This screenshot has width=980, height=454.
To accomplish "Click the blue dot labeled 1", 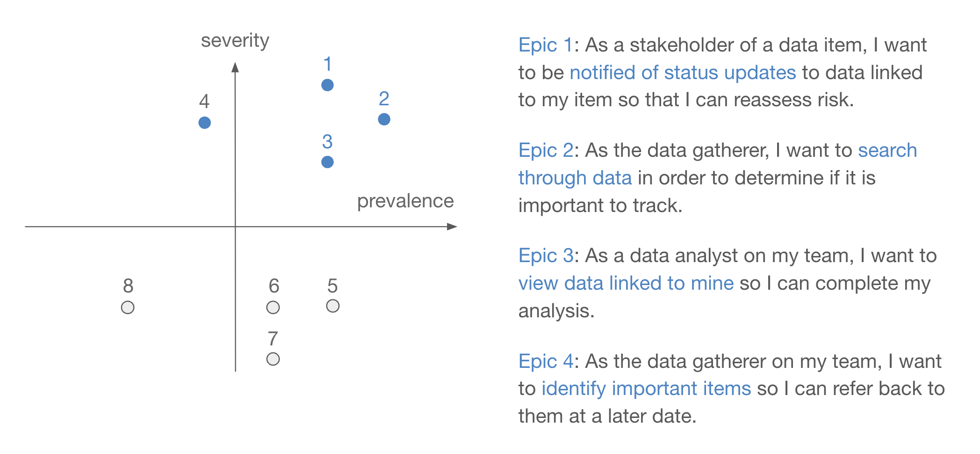I will pyautogui.click(x=327, y=85).
